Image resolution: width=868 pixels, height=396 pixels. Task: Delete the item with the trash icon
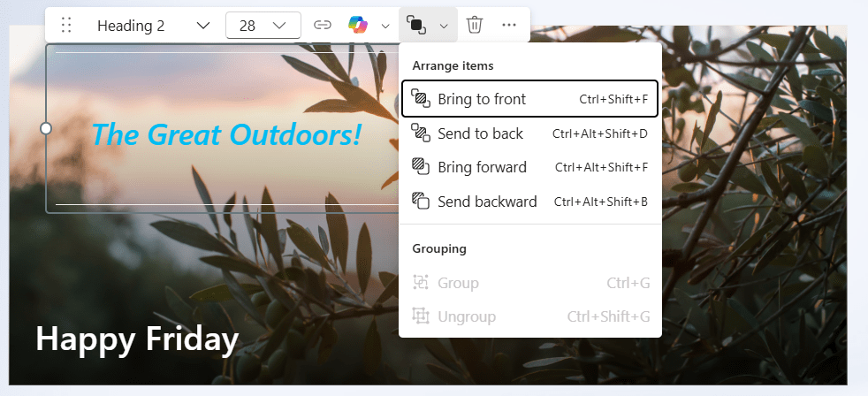pyautogui.click(x=475, y=26)
